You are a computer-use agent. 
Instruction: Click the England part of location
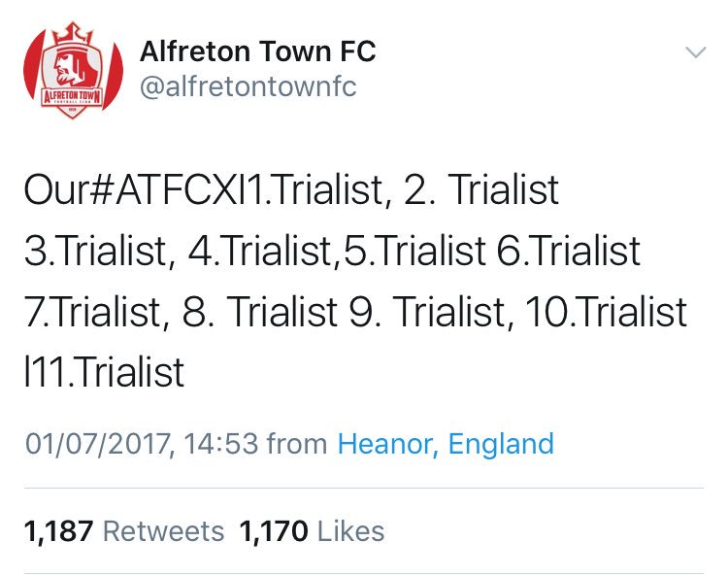[501, 444]
